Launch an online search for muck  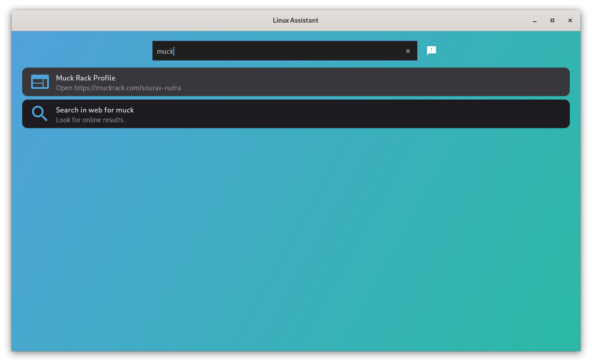296,114
